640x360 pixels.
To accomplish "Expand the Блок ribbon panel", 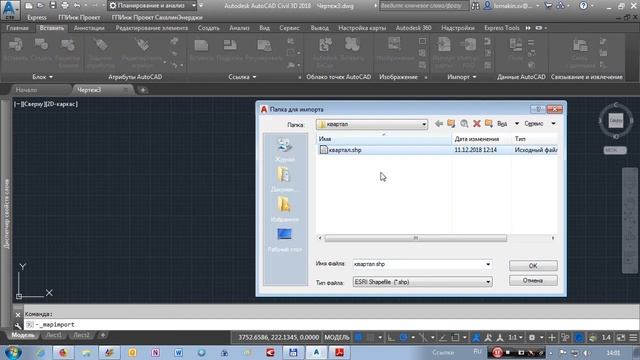I will tap(42, 77).
